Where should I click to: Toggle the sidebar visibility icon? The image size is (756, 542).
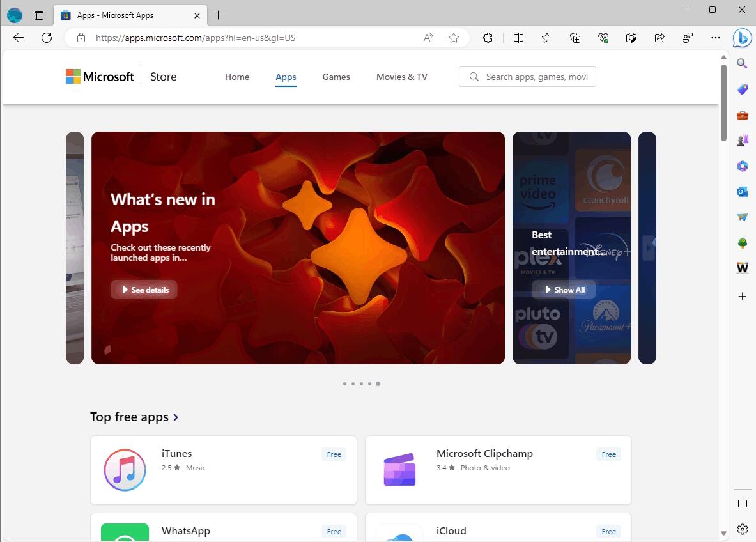coord(742,504)
